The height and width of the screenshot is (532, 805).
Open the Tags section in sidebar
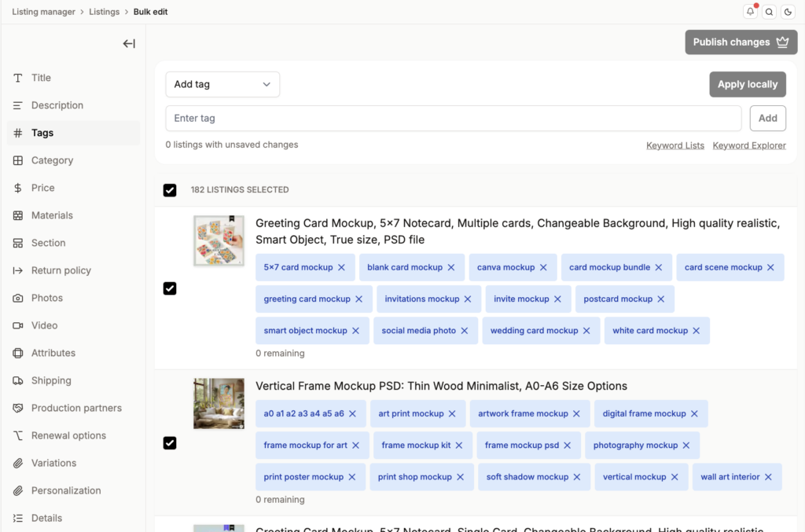[x=73, y=133]
